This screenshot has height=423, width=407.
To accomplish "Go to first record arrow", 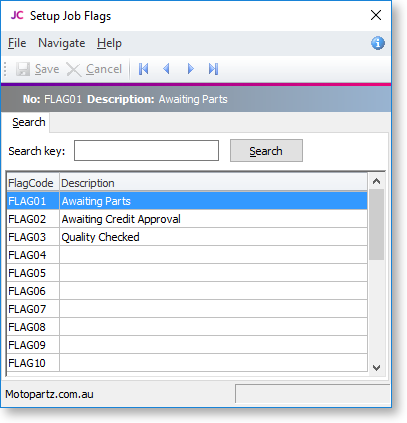I will point(144,69).
